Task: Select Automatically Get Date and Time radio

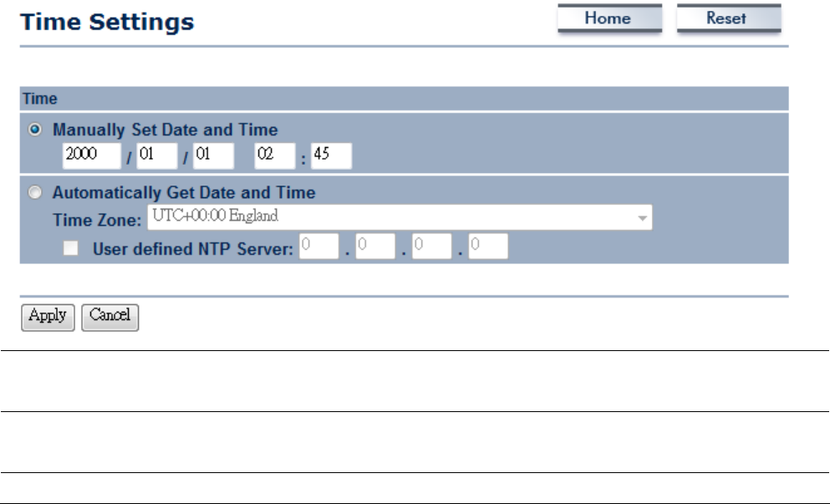Action: 35,192
